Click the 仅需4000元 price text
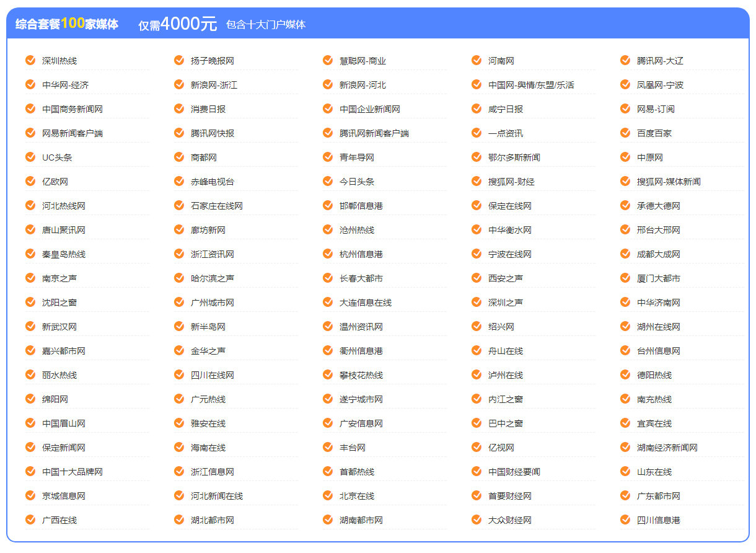 point(177,24)
